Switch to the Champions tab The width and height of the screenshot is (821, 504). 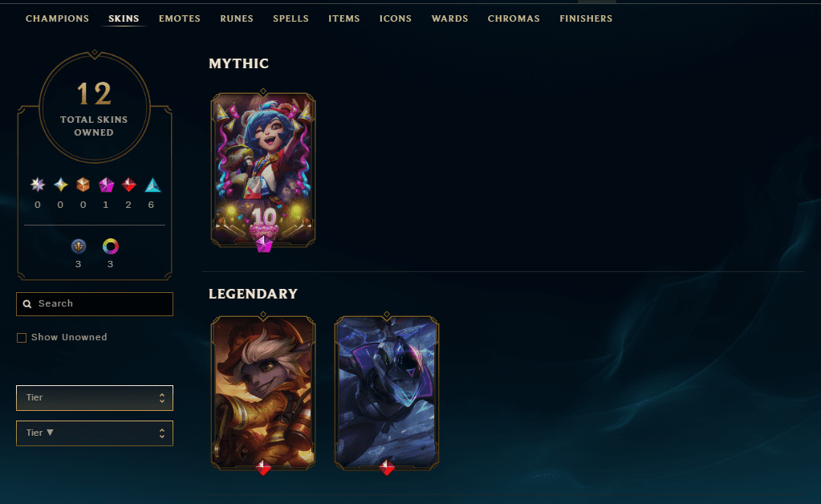(57, 18)
